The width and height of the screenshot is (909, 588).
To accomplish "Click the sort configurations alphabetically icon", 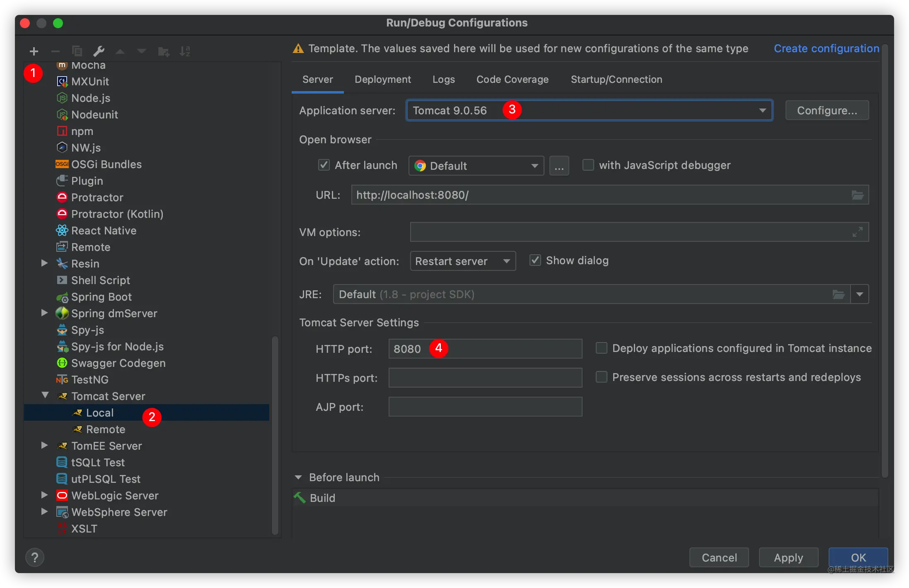I will coord(185,51).
